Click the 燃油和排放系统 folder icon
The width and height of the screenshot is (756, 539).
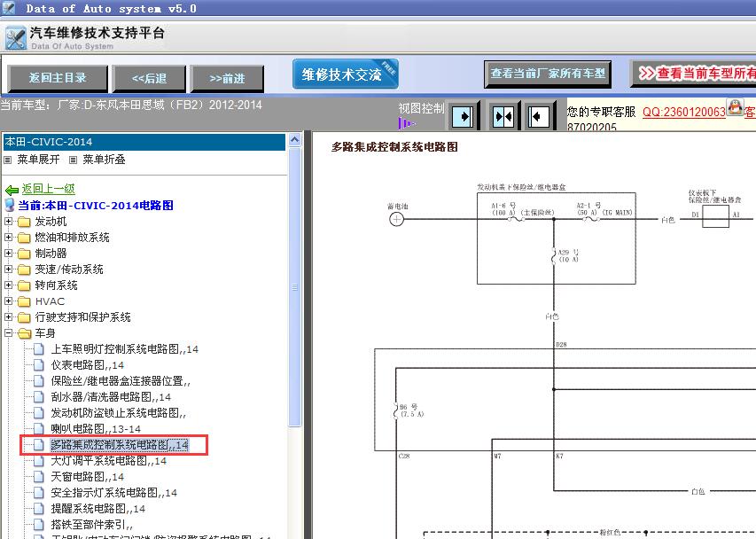tap(24, 238)
